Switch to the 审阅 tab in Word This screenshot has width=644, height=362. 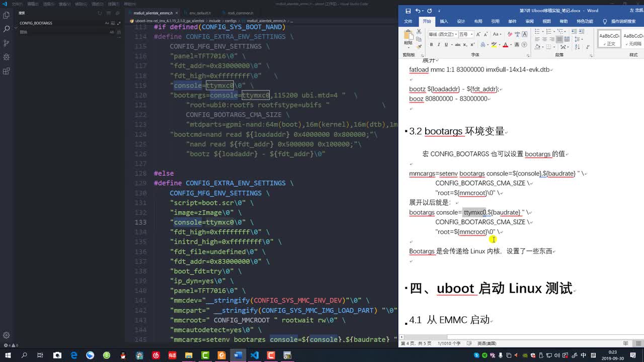point(529,22)
